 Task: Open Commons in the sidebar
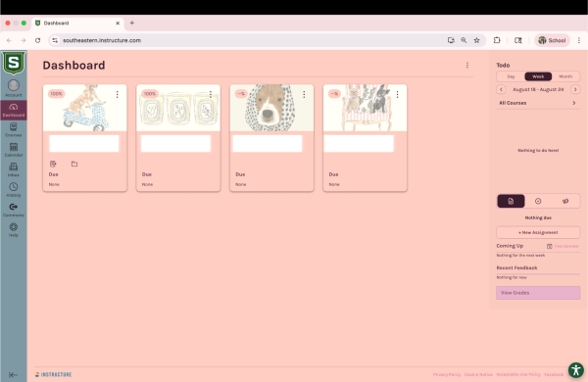click(x=14, y=210)
